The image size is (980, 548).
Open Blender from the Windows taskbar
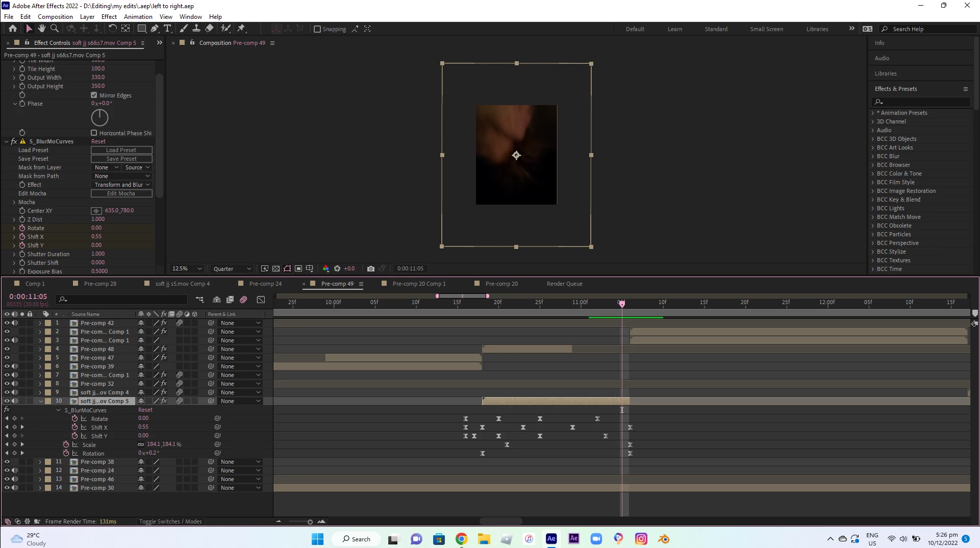click(664, 539)
